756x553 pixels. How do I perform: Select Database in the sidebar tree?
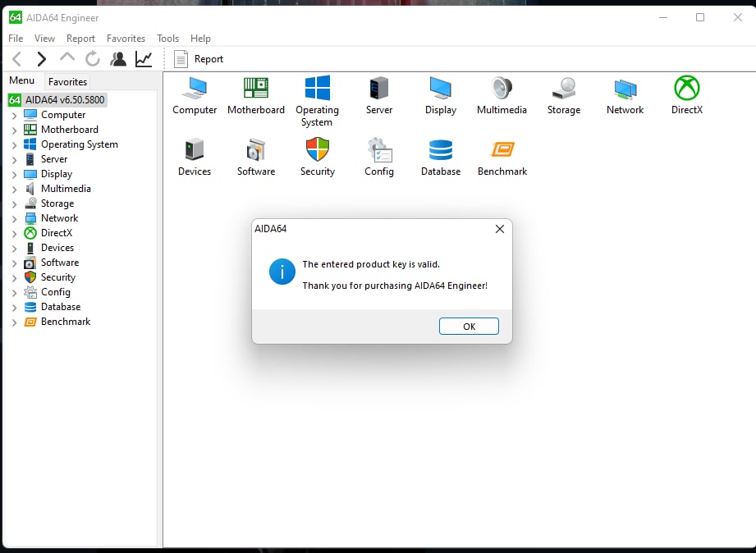point(61,307)
